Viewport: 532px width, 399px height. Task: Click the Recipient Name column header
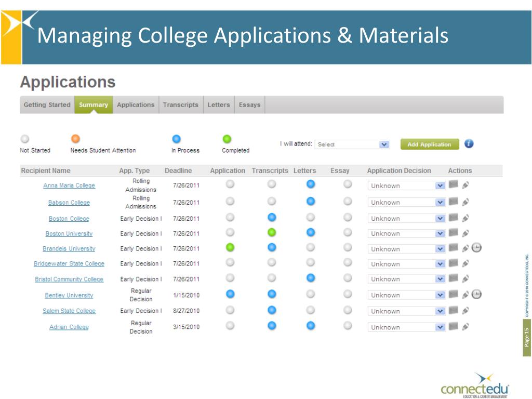coord(46,170)
